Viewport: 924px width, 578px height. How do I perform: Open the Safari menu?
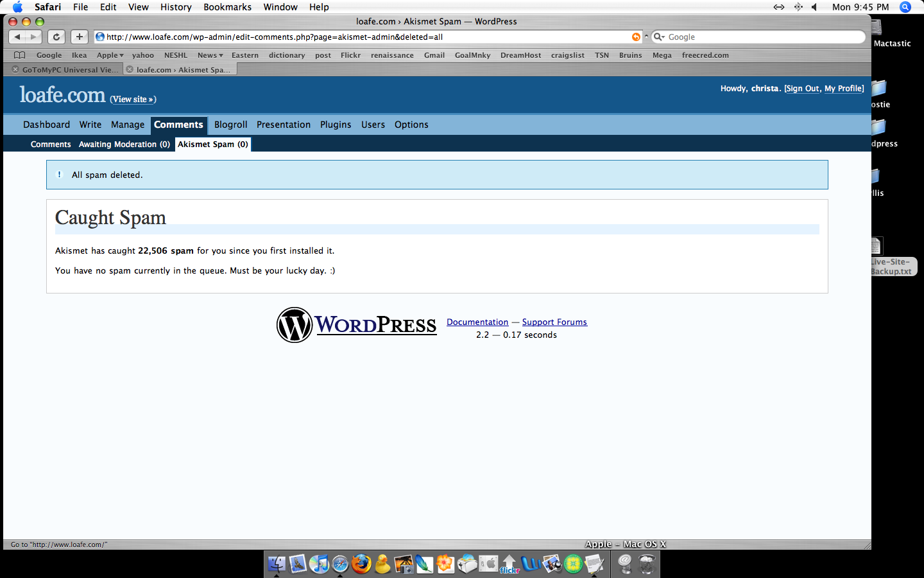[47, 7]
